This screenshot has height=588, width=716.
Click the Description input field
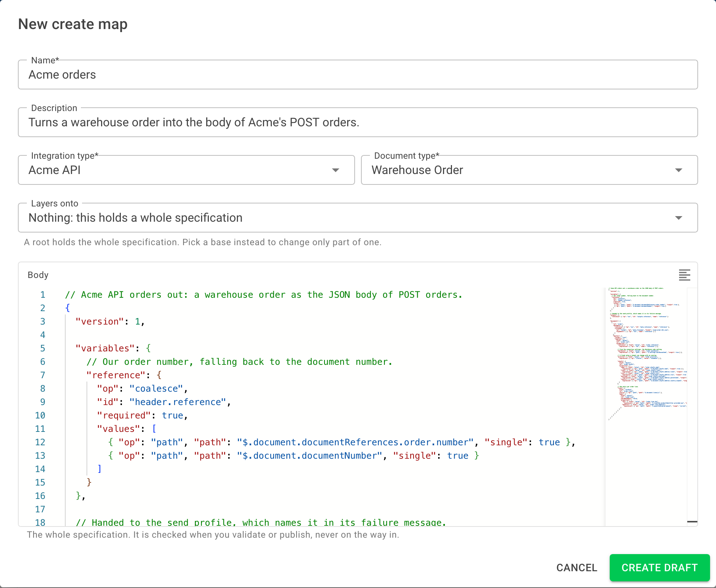point(358,122)
